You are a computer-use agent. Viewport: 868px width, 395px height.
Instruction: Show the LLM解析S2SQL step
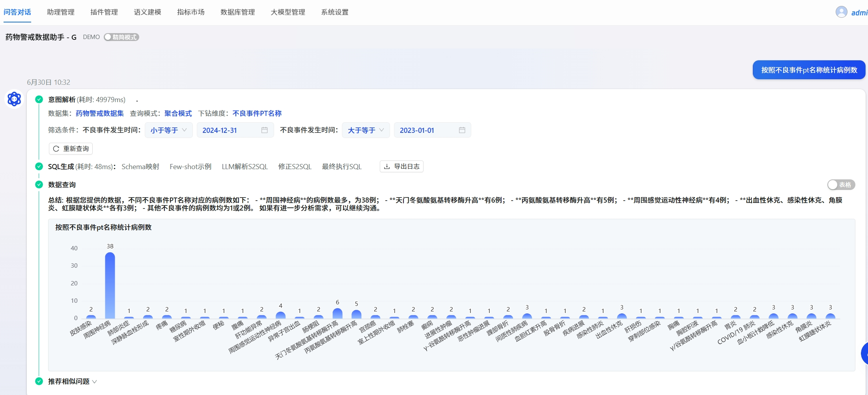[x=245, y=167]
